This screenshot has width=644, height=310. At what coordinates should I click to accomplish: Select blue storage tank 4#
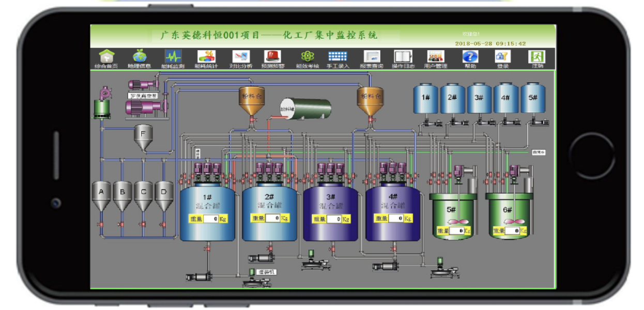pyautogui.click(x=507, y=98)
